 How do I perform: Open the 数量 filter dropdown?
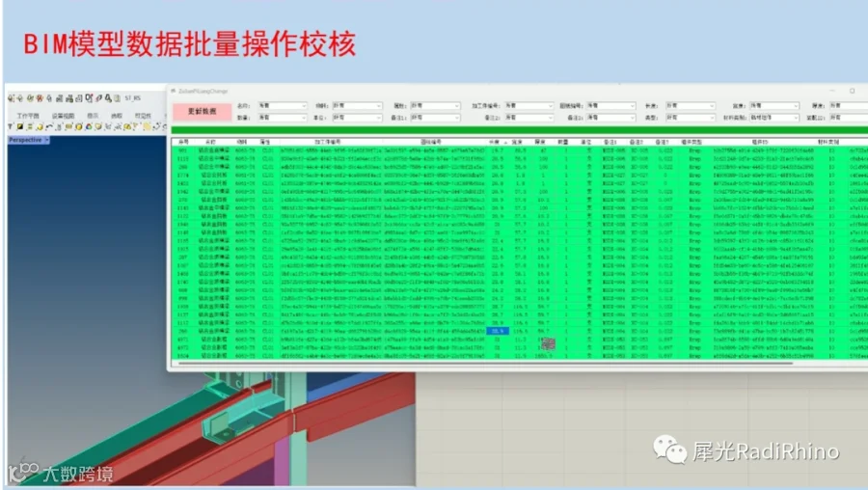(x=283, y=118)
